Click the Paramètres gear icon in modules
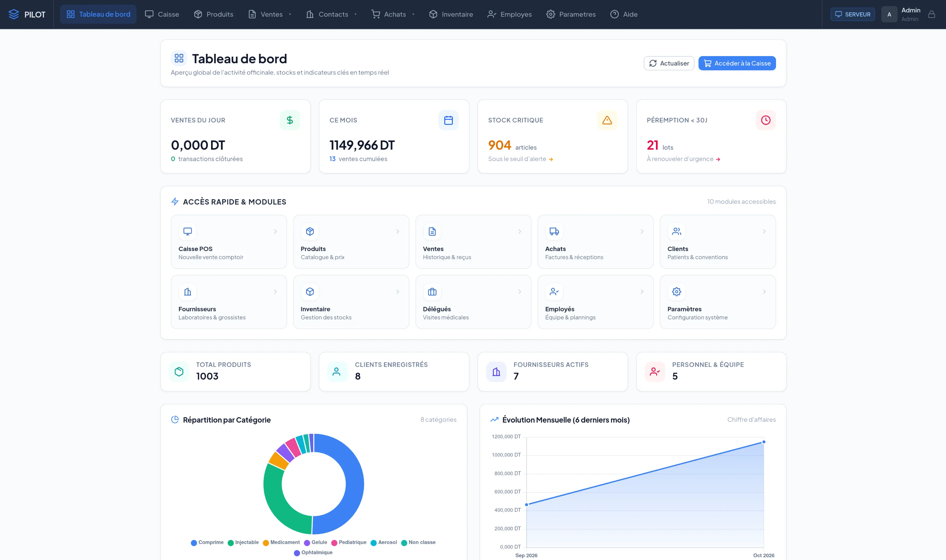 coord(676,292)
